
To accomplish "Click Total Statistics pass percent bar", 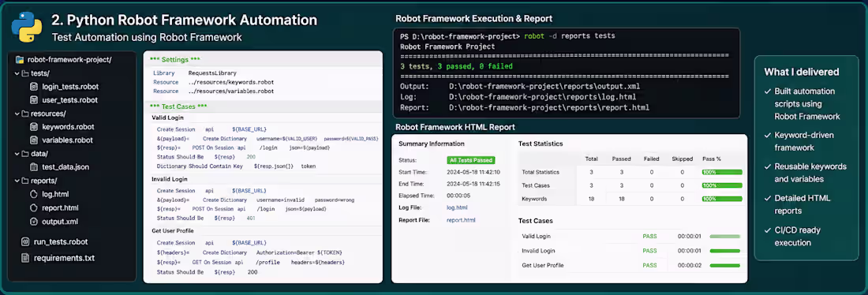I will 722,172.
